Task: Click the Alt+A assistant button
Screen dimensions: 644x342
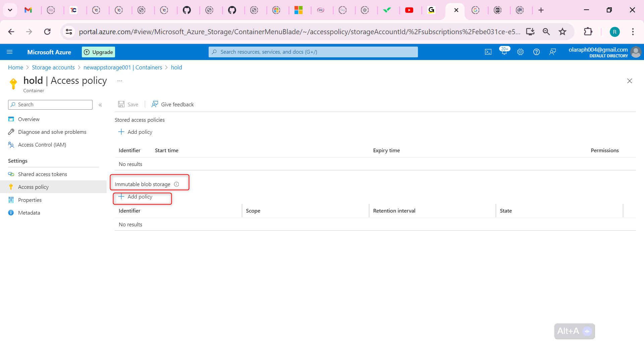Action: (x=574, y=331)
